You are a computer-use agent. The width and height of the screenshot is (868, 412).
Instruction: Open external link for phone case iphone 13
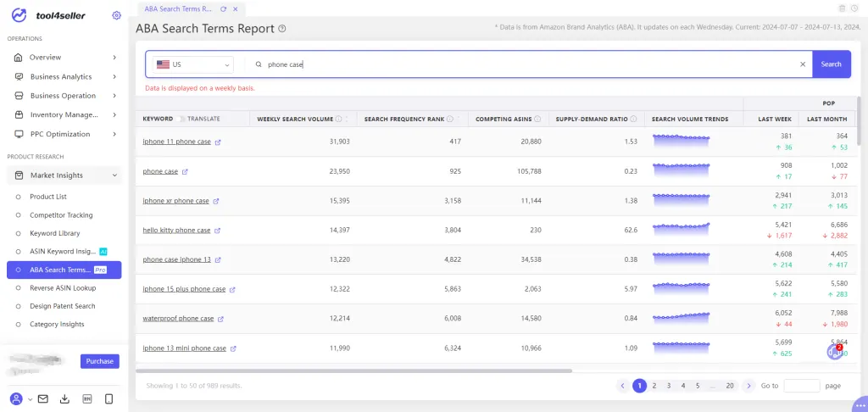218,259
